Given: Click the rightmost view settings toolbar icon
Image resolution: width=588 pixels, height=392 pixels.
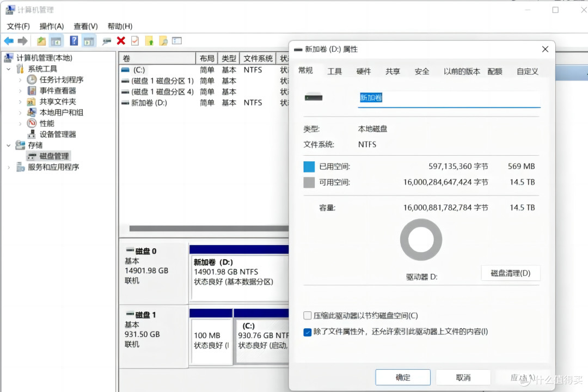Looking at the screenshot, I should 177,40.
